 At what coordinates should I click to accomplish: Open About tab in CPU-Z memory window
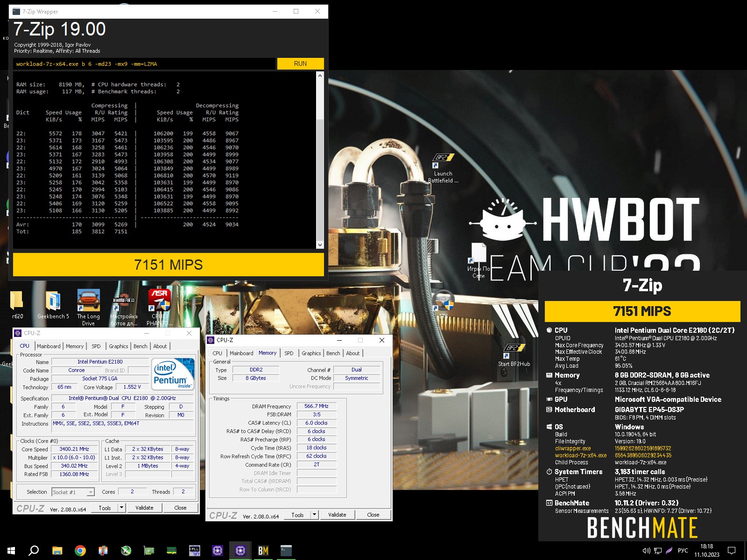click(x=353, y=353)
